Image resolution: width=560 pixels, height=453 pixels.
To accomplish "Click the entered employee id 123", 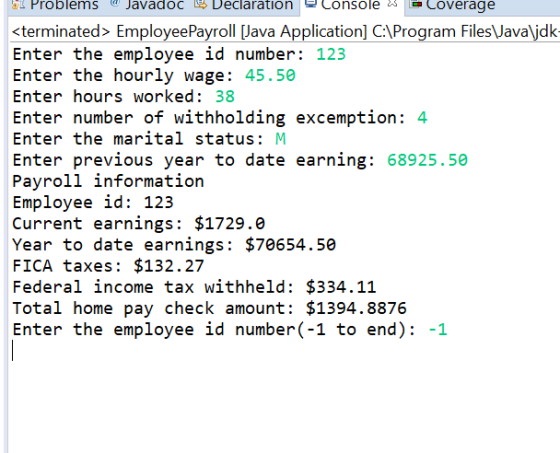I will tap(331, 54).
